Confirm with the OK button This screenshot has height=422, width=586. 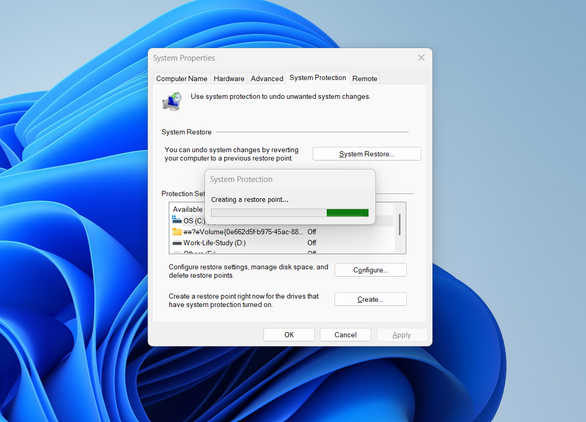[x=289, y=335]
